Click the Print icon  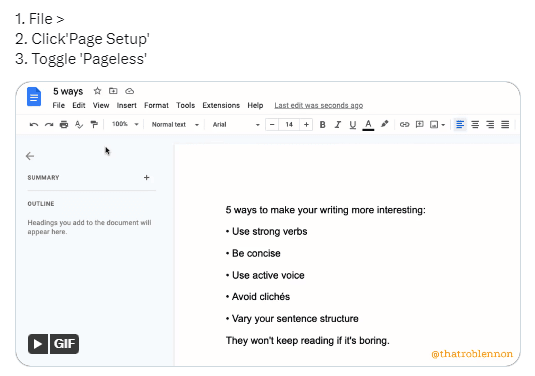point(64,125)
